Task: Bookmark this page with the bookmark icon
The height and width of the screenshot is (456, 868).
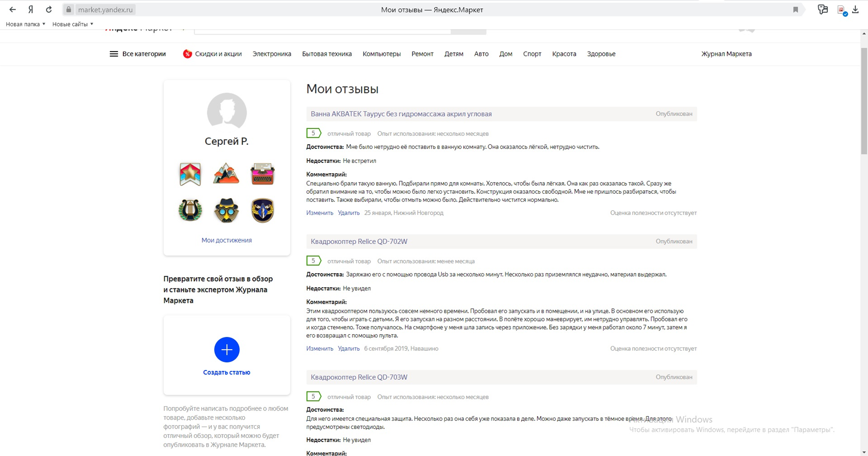Action: [x=796, y=10]
